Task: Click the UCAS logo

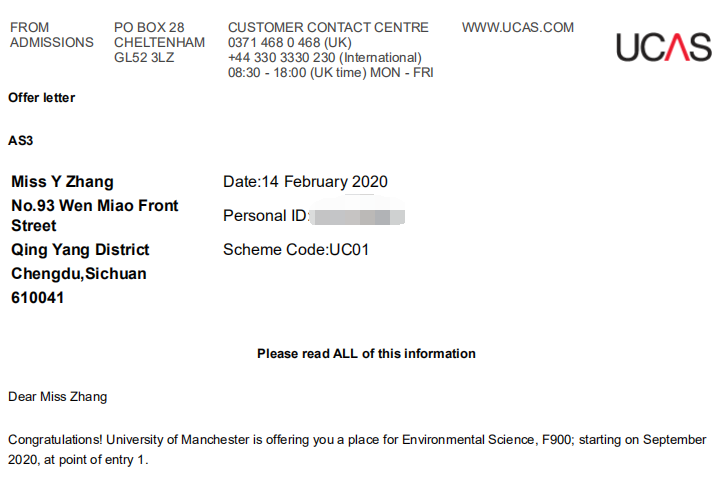Action: point(663,47)
